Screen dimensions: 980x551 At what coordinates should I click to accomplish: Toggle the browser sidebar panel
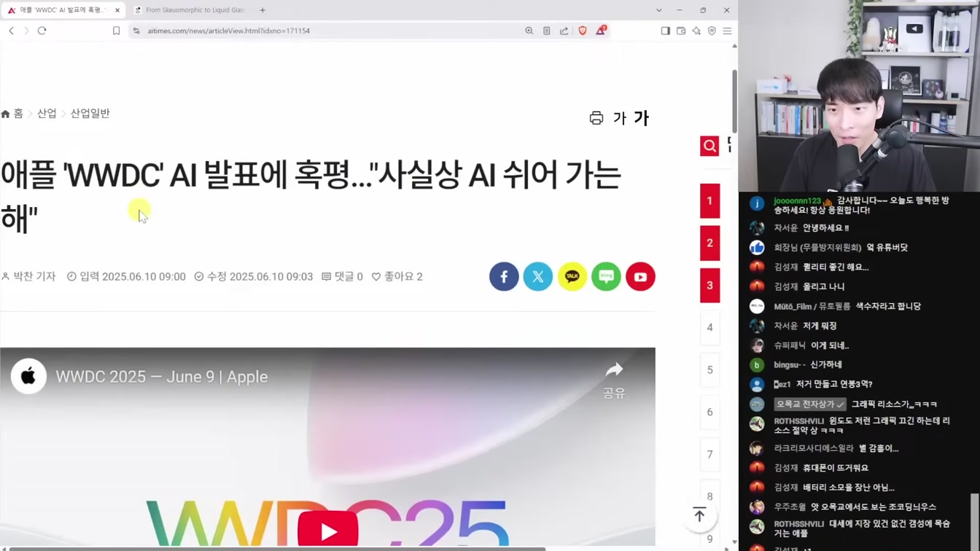[666, 31]
